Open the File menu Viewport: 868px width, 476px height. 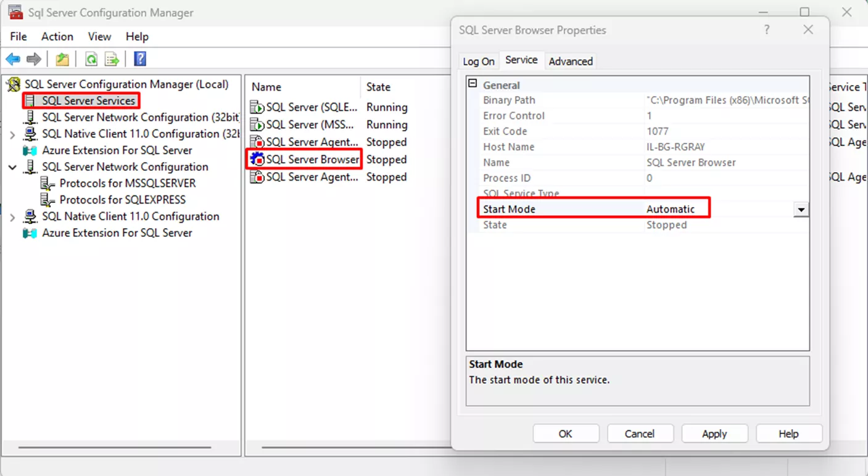click(x=19, y=37)
